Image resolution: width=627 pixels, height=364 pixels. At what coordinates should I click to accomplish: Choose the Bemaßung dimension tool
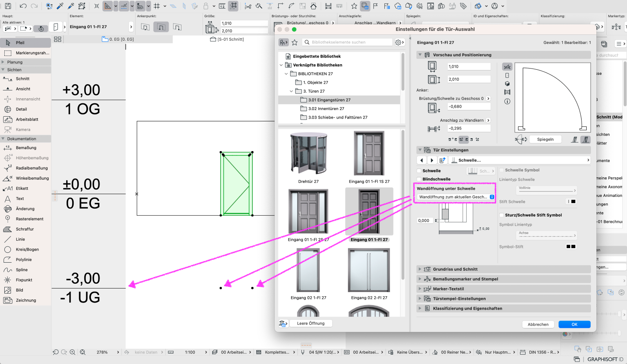coord(25,148)
